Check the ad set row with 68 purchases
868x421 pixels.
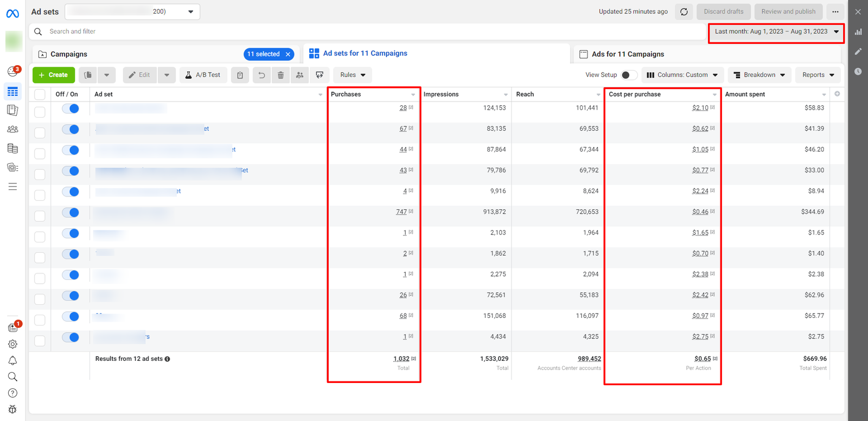click(x=40, y=320)
